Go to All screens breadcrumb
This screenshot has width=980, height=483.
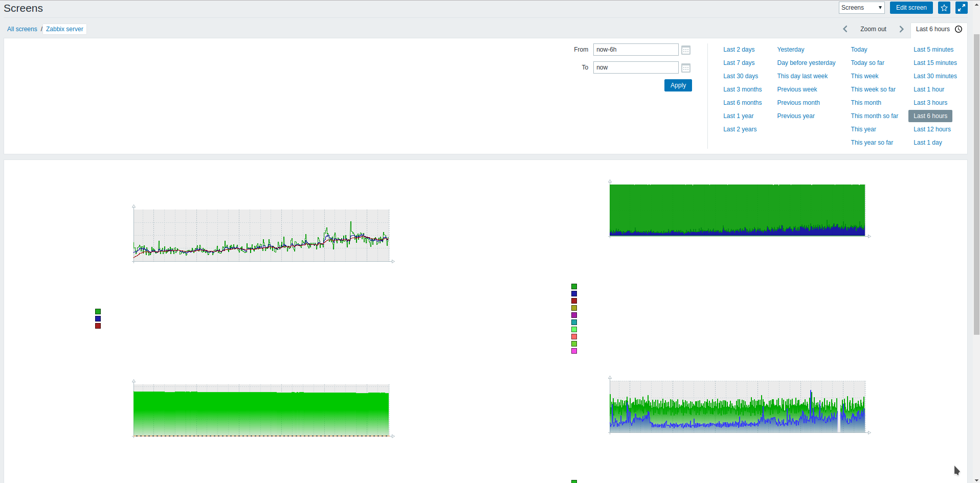[22, 29]
